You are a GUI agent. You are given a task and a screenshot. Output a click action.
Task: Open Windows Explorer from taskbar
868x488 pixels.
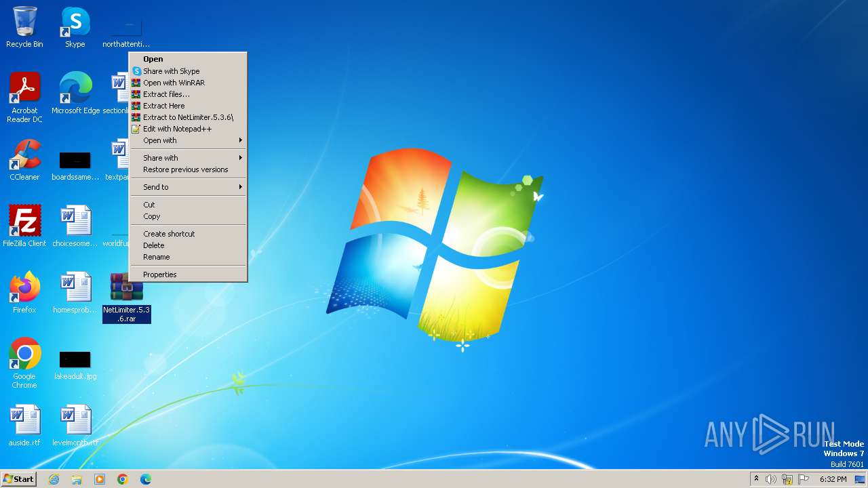click(77, 479)
